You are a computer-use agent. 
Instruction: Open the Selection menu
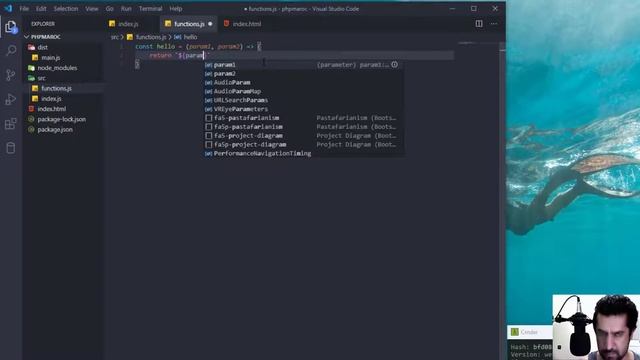[66, 9]
